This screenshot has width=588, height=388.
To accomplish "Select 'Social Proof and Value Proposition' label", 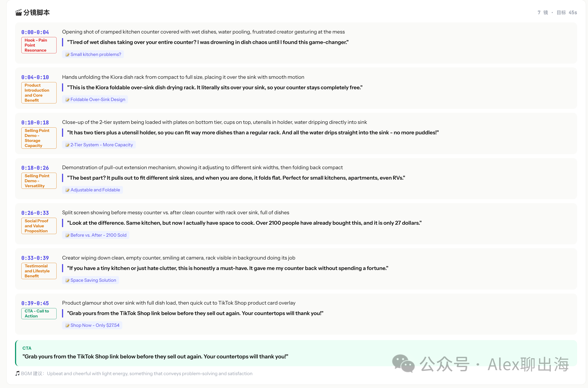I will tap(39, 226).
